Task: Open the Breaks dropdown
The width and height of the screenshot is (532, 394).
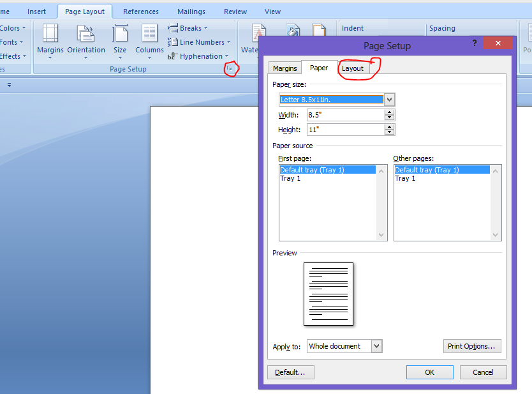Action: coord(189,28)
